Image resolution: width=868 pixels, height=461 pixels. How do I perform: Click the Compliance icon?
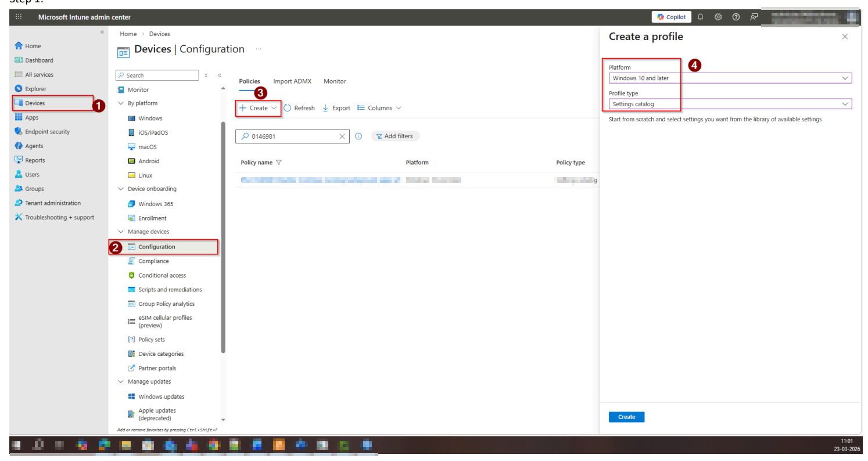click(x=131, y=261)
